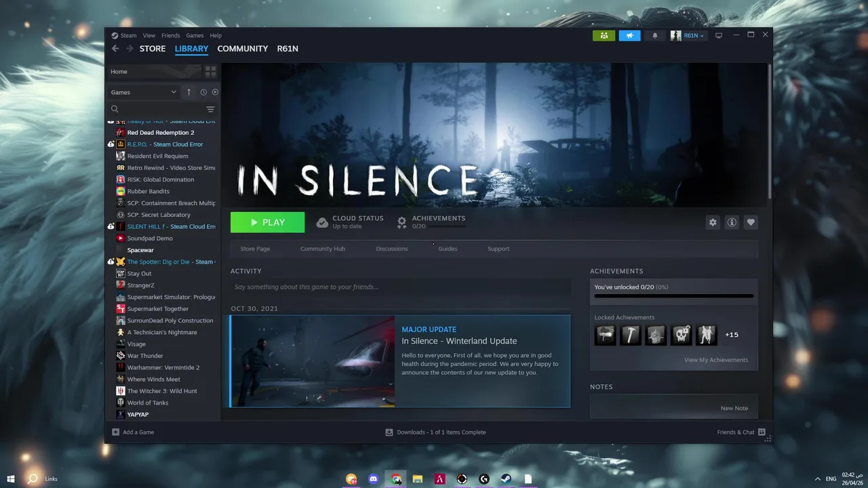The height and width of the screenshot is (488, 868).
Task: Click the library search magnifier icon
Action: pos(115,109)
